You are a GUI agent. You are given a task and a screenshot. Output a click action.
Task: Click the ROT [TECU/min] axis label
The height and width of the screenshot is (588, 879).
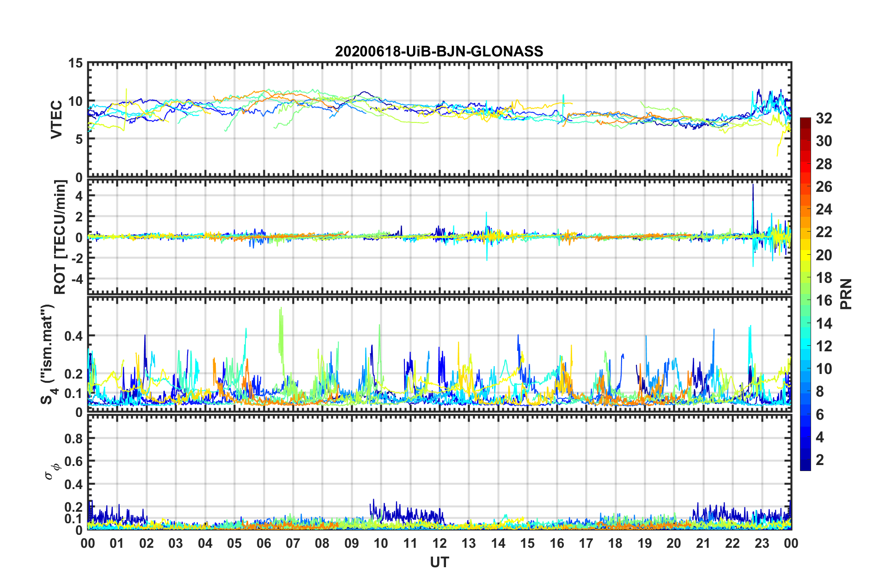pos(60,237)
